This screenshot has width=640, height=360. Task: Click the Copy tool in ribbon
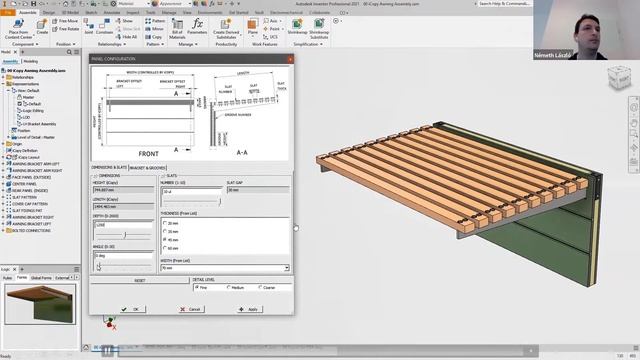pyautogui.click(x=153, y=37)
